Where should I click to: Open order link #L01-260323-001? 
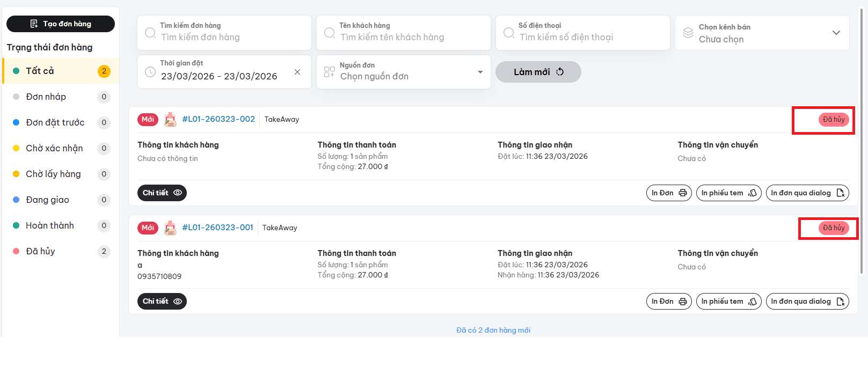click(217, 228)
